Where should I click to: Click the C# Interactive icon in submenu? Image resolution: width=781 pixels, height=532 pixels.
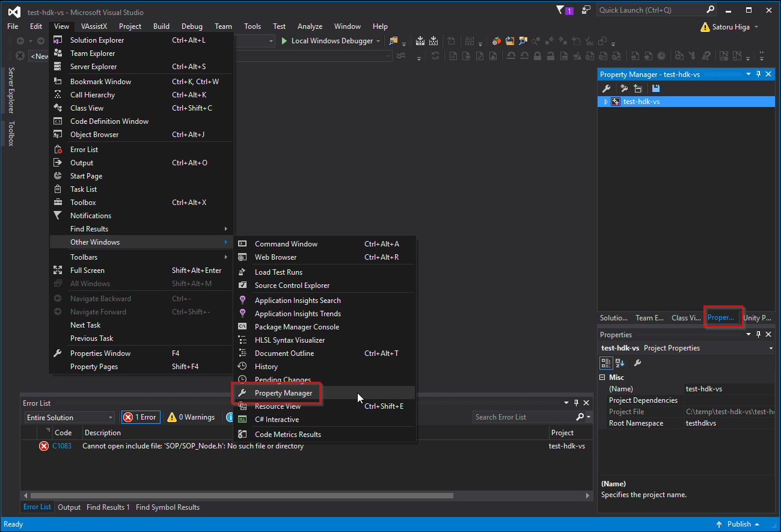[x=243, y=420]
